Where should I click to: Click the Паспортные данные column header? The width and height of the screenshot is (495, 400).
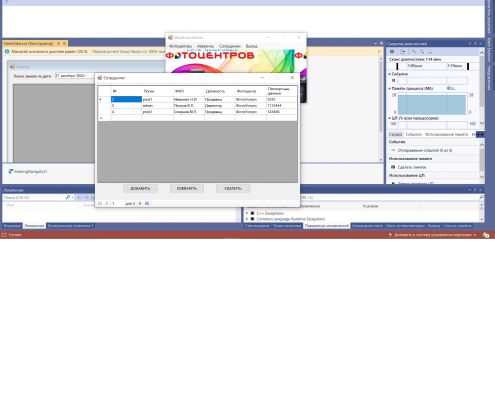click(281, 91)
